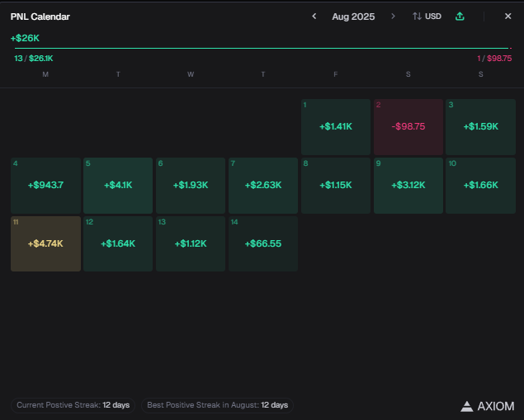Click the Monday 'M' column header
This screenshot has width=524, height=420.
point(45,74)
